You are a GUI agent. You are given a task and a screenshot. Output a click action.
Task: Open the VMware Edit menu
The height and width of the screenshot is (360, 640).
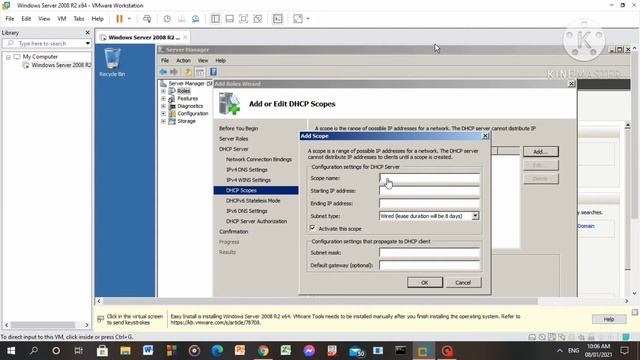tap(26, 19)
